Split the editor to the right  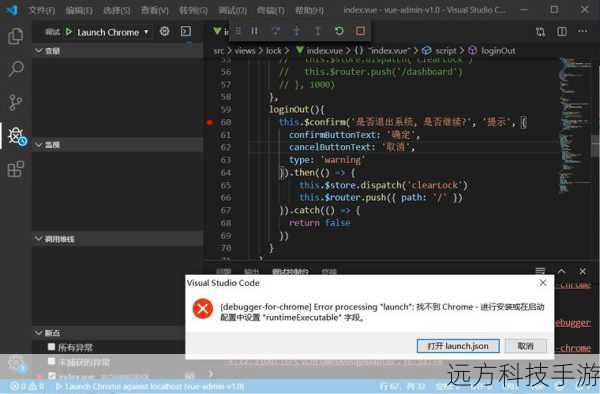click(562, 32)
